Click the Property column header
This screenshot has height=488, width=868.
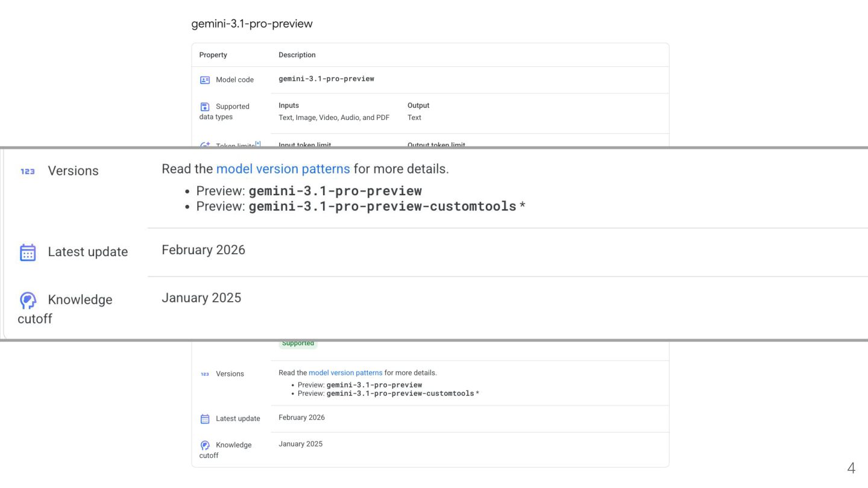click(213, 55)
